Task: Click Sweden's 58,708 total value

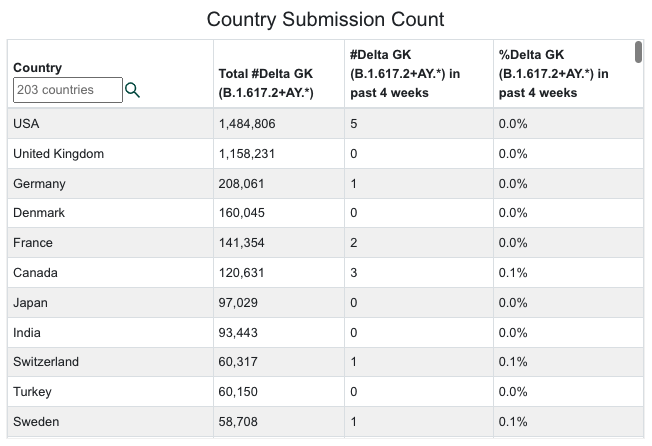Action: pyautogui.click(x=238, y=421)
